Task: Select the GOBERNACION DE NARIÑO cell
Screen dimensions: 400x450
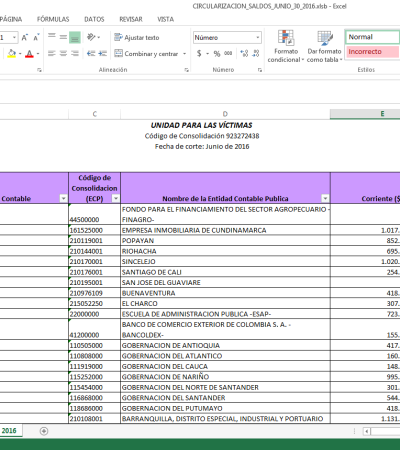Action: 225,377
